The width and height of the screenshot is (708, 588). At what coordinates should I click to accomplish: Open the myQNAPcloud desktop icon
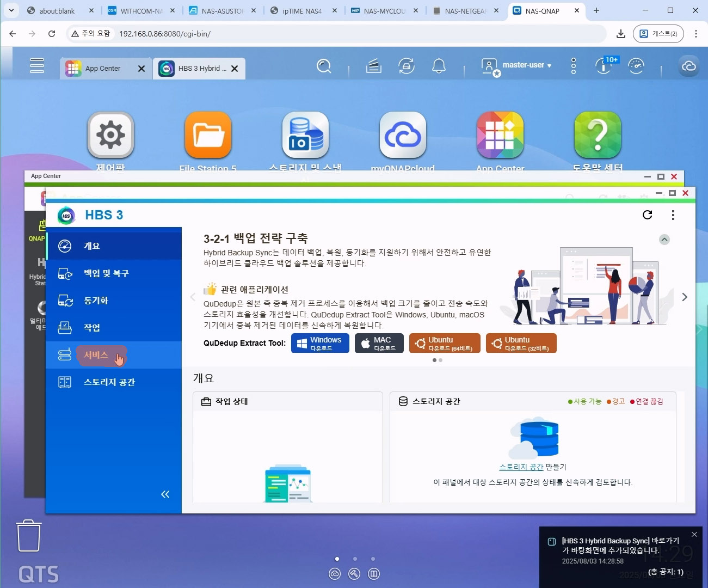[403, 136]
